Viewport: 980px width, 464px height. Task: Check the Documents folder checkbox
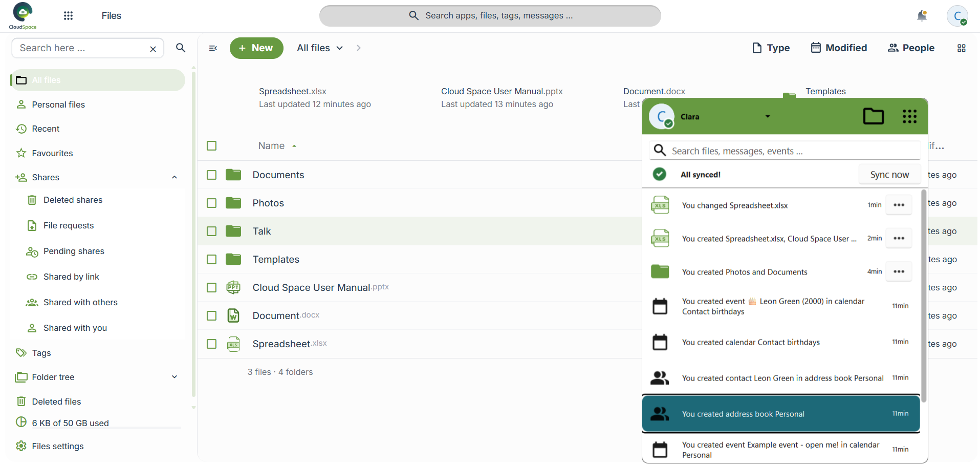click(211, 175)
